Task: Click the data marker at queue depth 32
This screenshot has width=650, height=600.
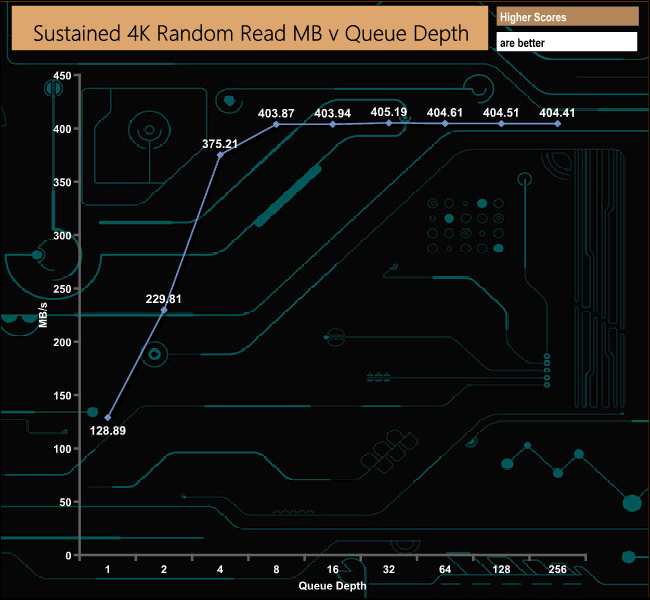Action: (x=389, y=123)
